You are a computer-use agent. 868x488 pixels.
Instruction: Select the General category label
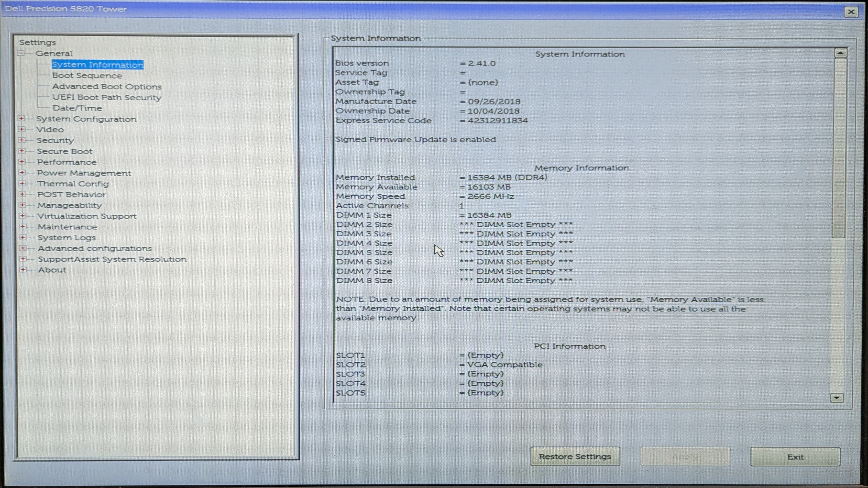click(x=54, y=53)
